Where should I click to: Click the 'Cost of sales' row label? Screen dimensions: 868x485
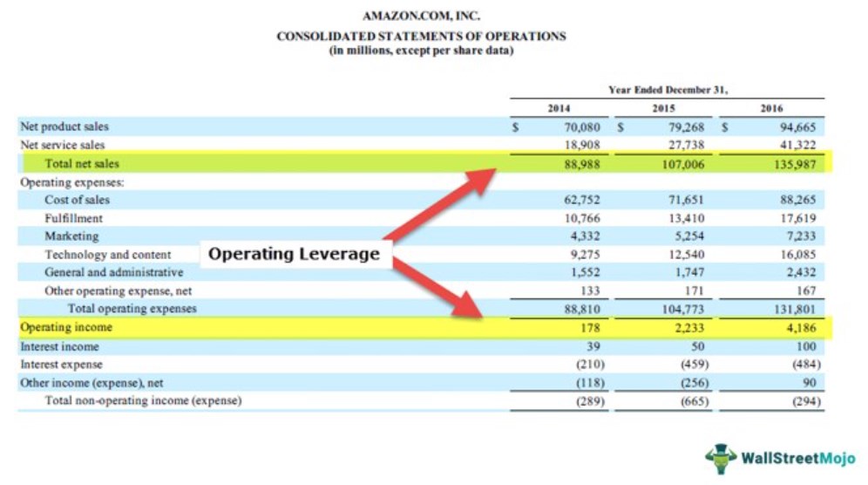pos(77,200)
